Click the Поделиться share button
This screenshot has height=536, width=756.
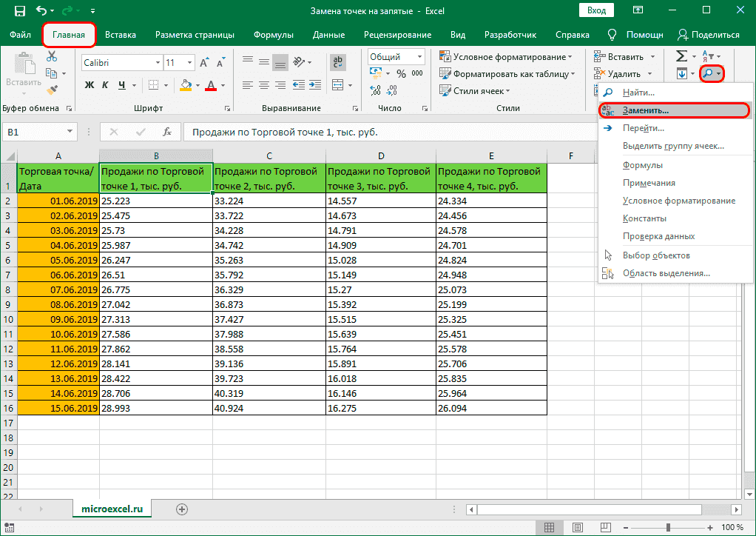(708, 35)
